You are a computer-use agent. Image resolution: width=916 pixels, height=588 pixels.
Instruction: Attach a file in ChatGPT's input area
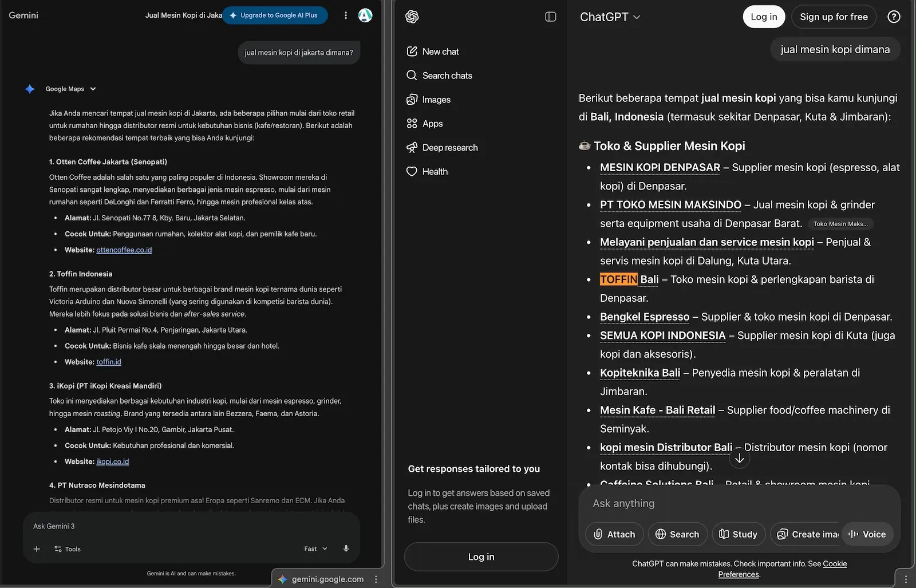click(x=614, y=534)
